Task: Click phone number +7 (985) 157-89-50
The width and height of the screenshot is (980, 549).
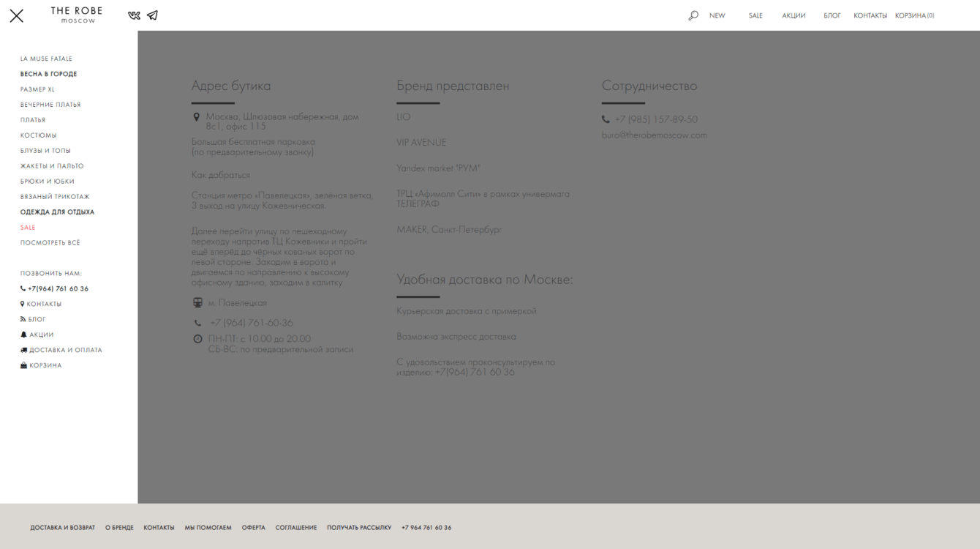Action: point(656,119)
